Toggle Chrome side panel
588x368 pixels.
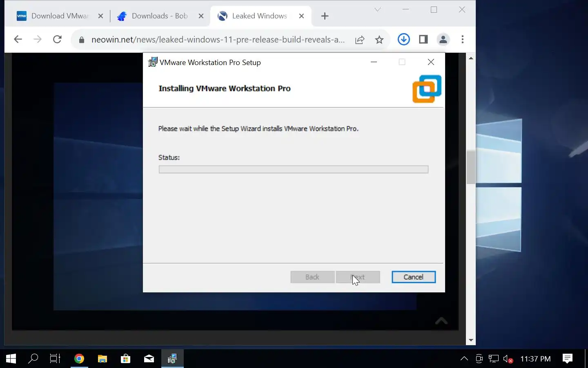pyautogui.click(x=423, y=39)
